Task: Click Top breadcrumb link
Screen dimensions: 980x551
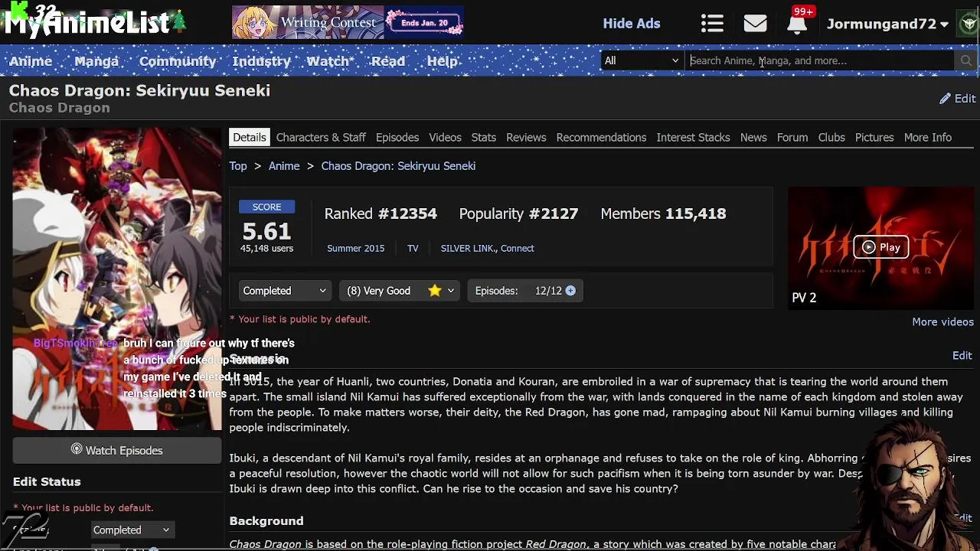Action: click(x=238, y=166)
